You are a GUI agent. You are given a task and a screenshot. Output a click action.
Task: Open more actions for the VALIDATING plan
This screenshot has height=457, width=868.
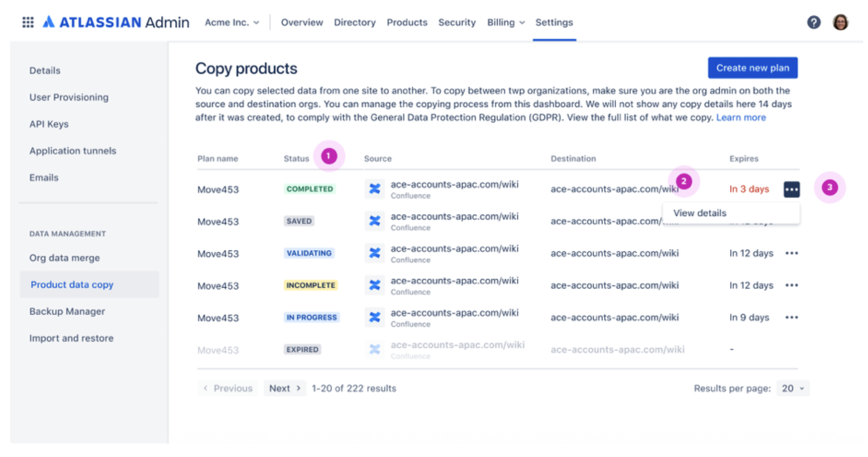[792, 253]
